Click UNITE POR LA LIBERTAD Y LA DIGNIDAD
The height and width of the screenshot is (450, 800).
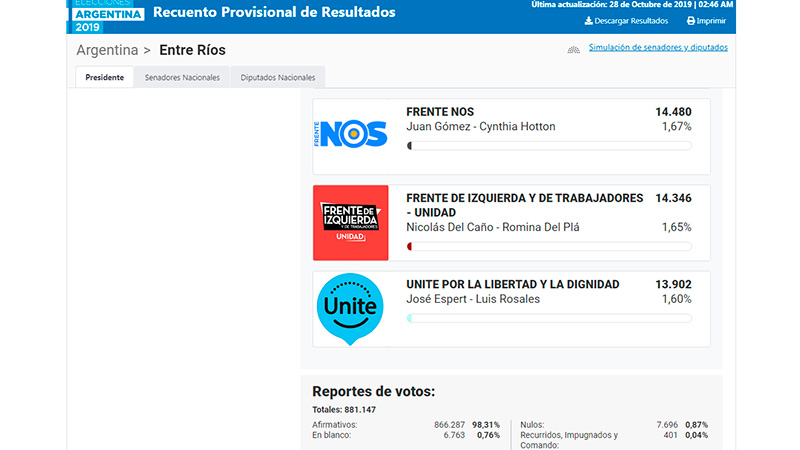pyautogui.click(x=513, y=284)
